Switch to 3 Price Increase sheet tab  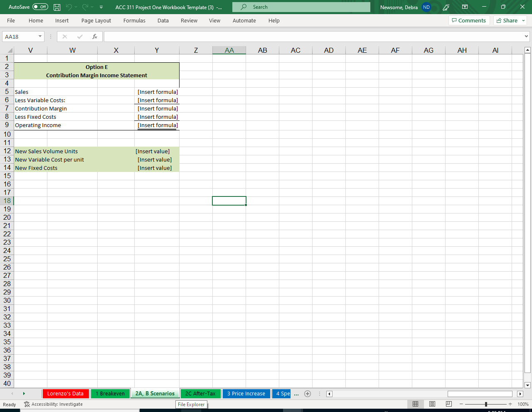click(246, 393)
